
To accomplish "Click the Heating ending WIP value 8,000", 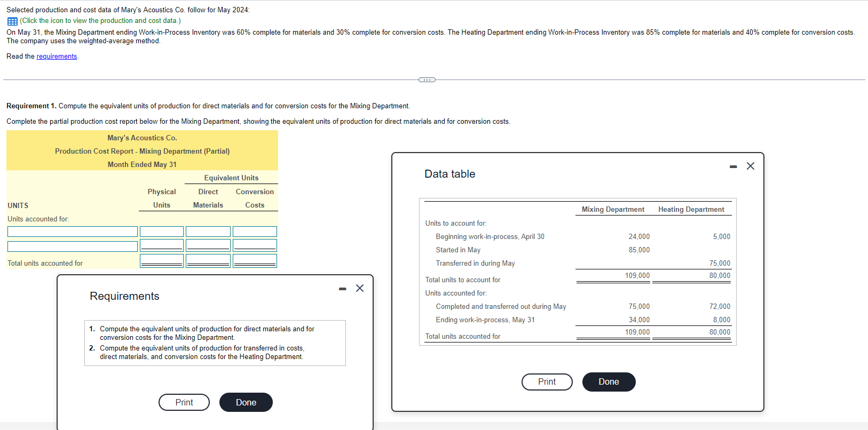I will coord(722,320).
